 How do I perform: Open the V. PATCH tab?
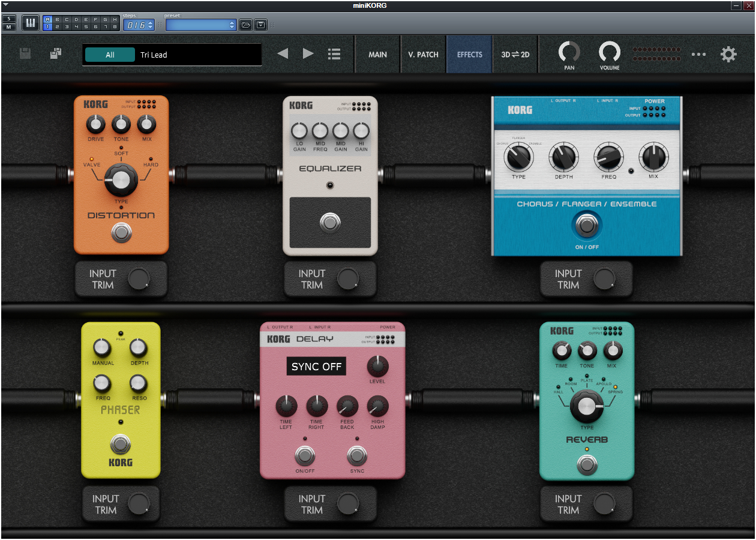pyautogui.click(x=424, y=55)
